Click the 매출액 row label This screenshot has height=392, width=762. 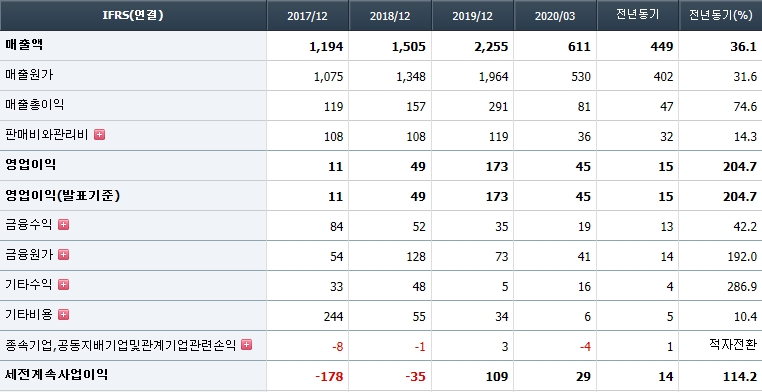point(24,45)
